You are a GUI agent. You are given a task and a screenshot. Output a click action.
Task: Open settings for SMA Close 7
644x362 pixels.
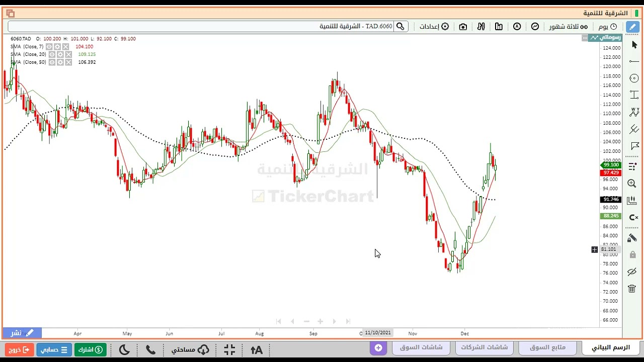coord(58,47)
